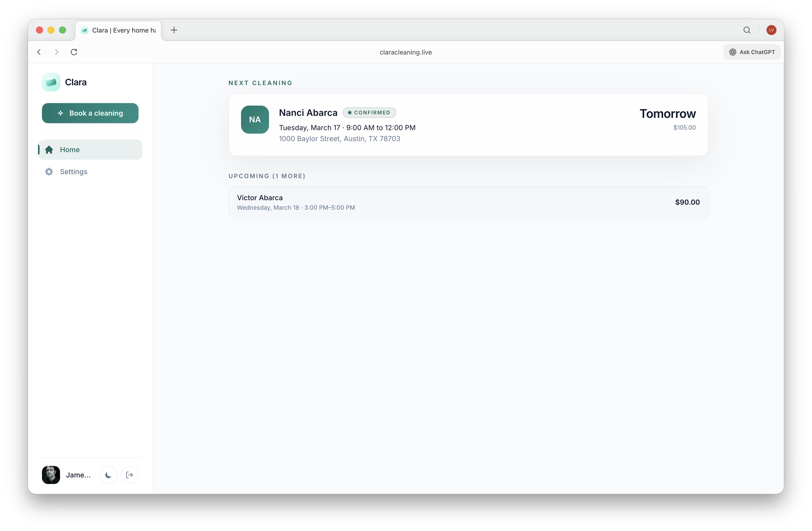Click the claracleaning.live address bar
The image size is (812, 531).
(x=406, y=52)
